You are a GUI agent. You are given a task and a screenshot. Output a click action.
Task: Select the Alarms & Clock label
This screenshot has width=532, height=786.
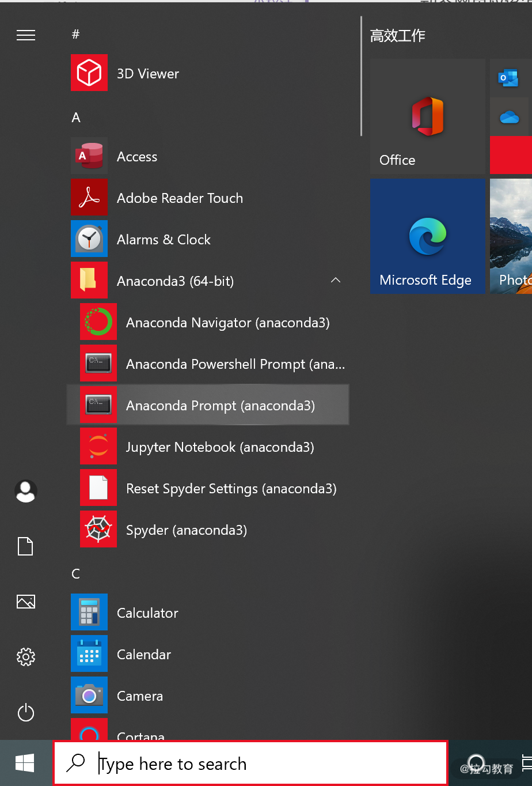[x=164, y=239]
